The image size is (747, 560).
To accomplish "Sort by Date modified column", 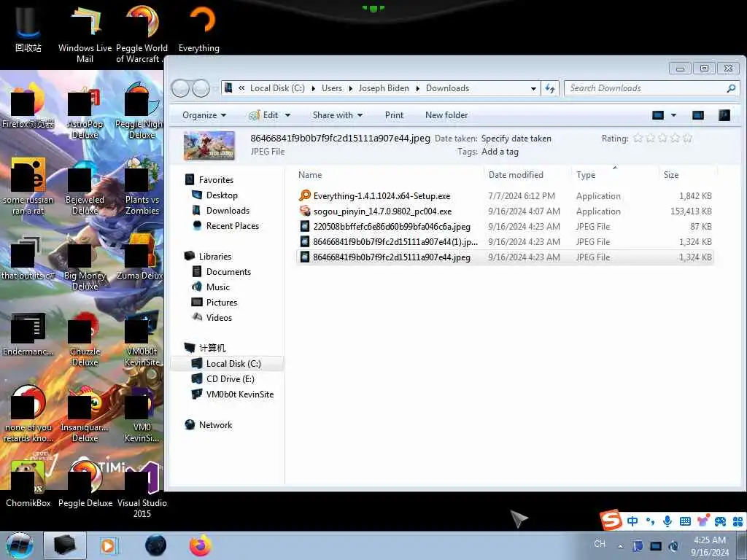I will point(527,175).
